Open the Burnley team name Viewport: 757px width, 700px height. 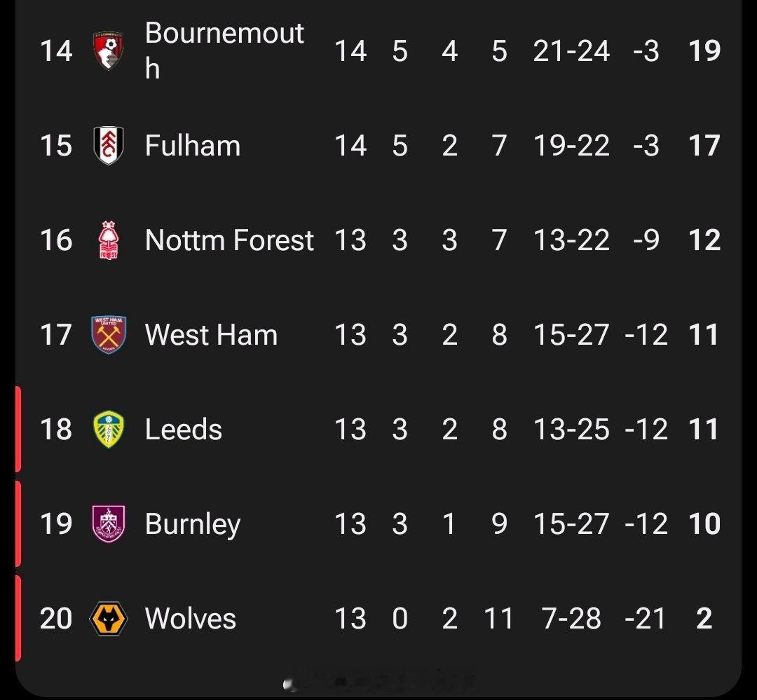click(193, 523)
